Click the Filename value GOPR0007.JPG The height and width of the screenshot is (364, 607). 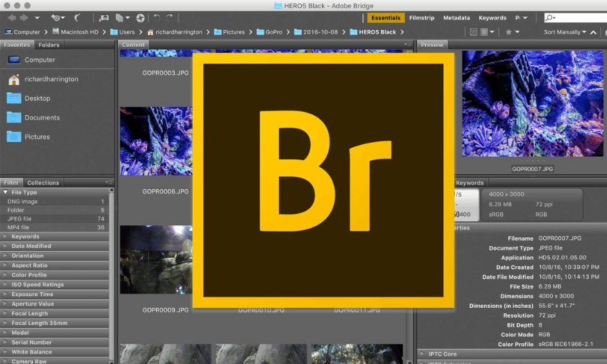click(560, 239)
